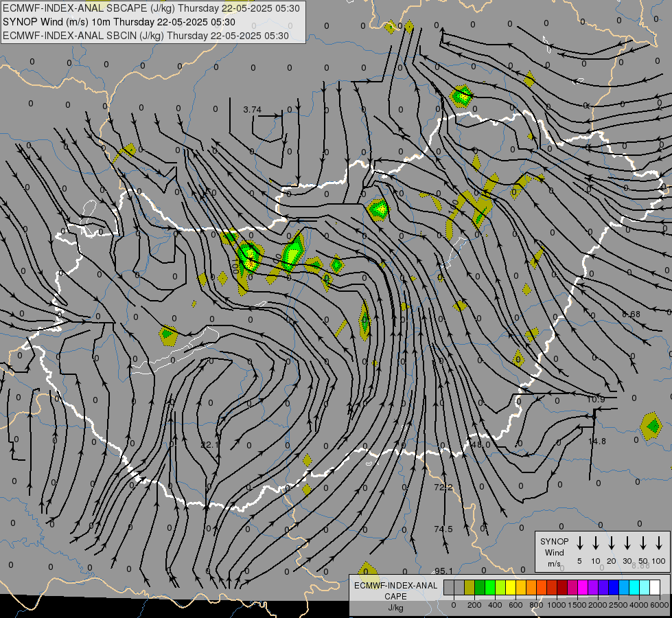Screen dimensions: 672x618
Task: Select the white swatch ending CAPE color bar
Action: (x=655, y=588)
